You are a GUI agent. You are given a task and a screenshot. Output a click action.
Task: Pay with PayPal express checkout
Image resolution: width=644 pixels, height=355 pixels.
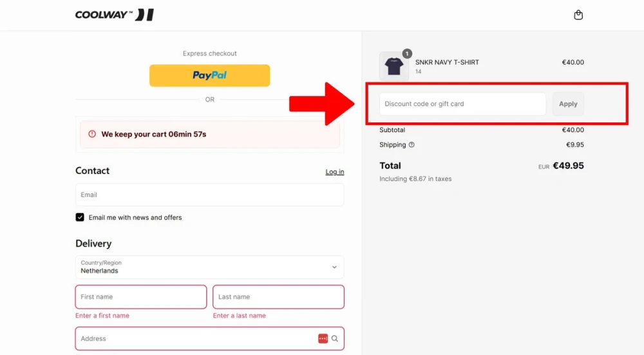(x=209, y=75)
